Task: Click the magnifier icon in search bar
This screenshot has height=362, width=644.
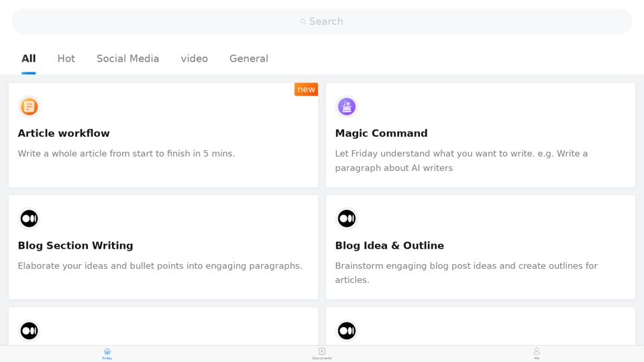Action: pyautogui.click(x=303, y=21)
